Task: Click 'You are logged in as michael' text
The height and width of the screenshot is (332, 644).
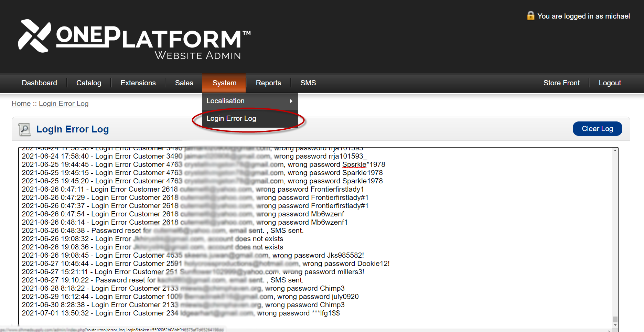Action: pyautogui.click(x=583, y=16)
